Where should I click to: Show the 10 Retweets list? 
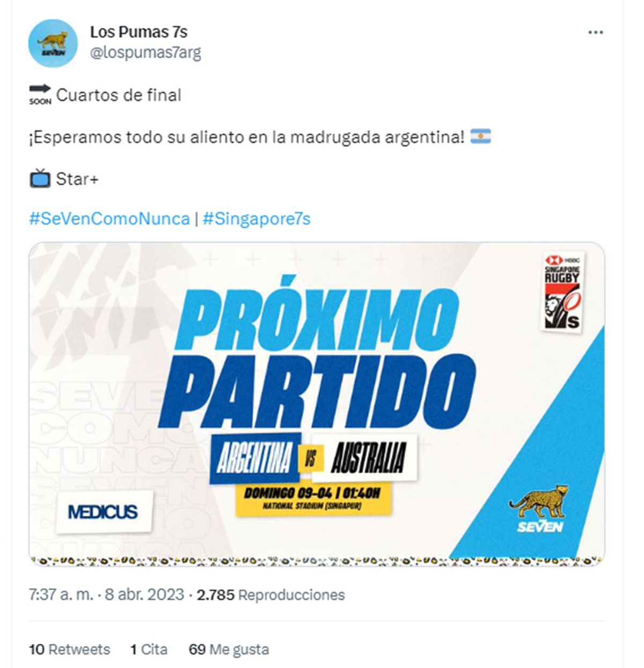69,649
